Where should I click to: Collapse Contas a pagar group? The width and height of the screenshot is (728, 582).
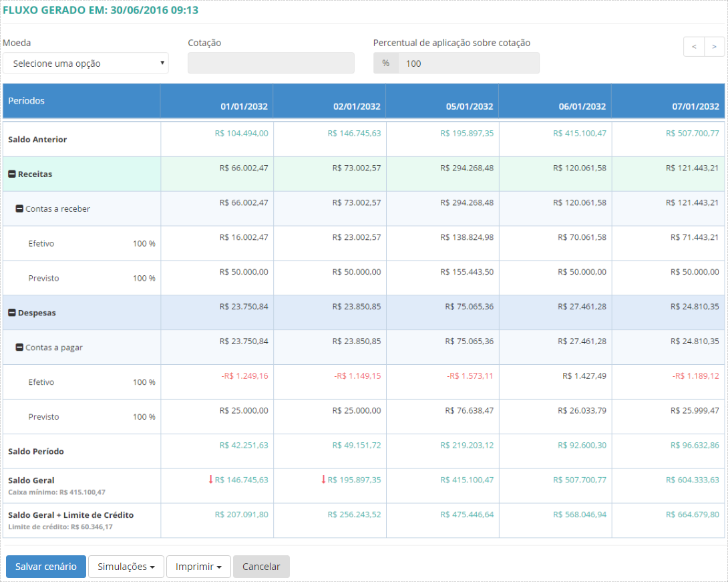click(19, 347)
